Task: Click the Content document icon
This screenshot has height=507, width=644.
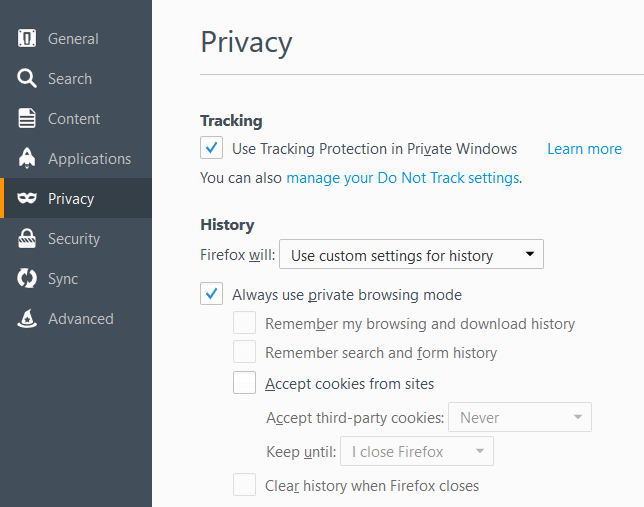Action: 27,118
